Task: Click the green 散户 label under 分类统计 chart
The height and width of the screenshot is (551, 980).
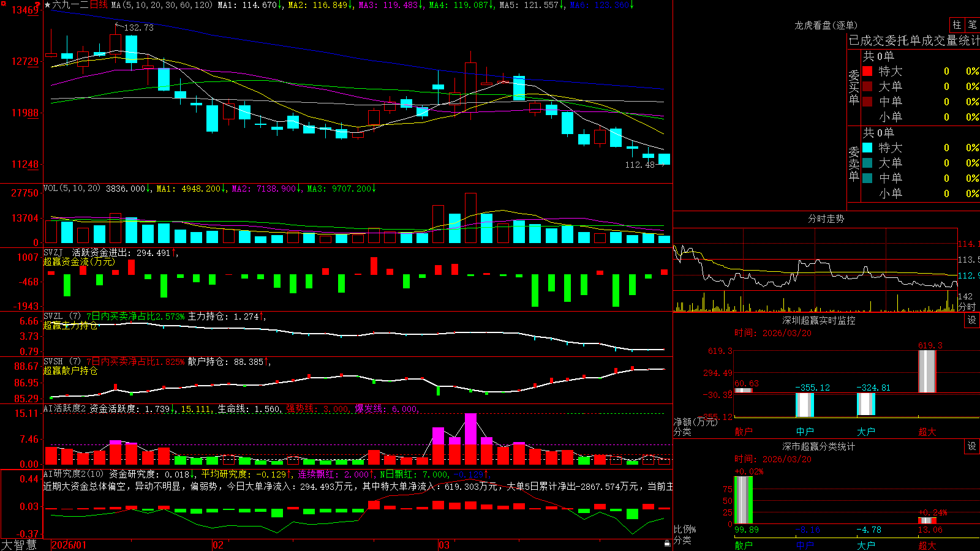Action: [x=744, y=545]
